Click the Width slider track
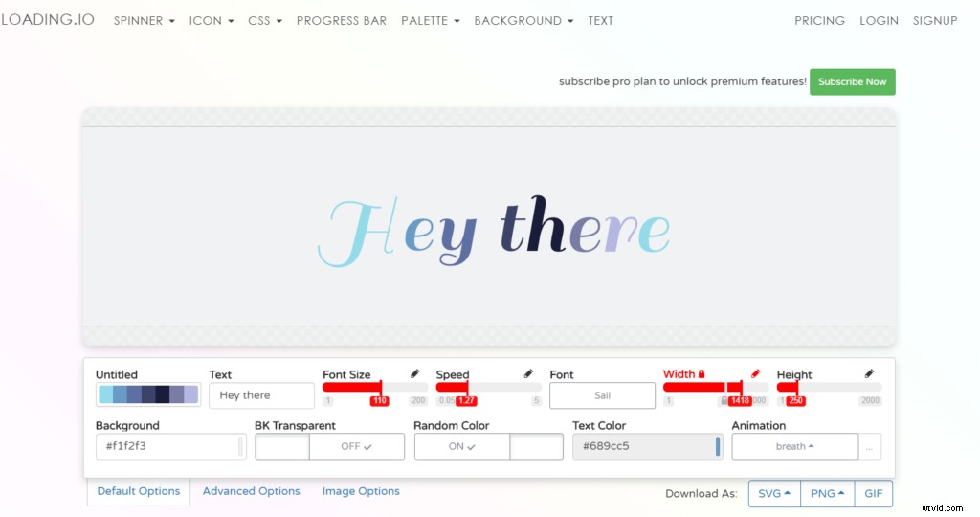This screenshot has width=980, height=517. coord(716,387)
